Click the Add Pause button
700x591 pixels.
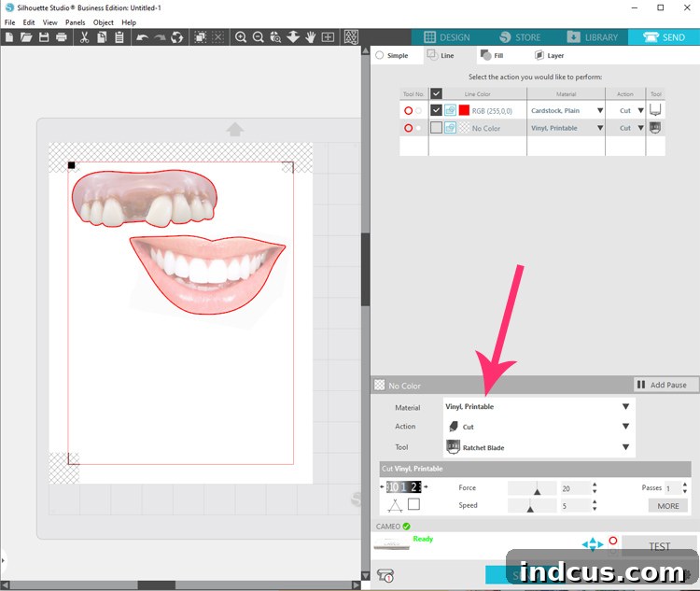(665, 385)
